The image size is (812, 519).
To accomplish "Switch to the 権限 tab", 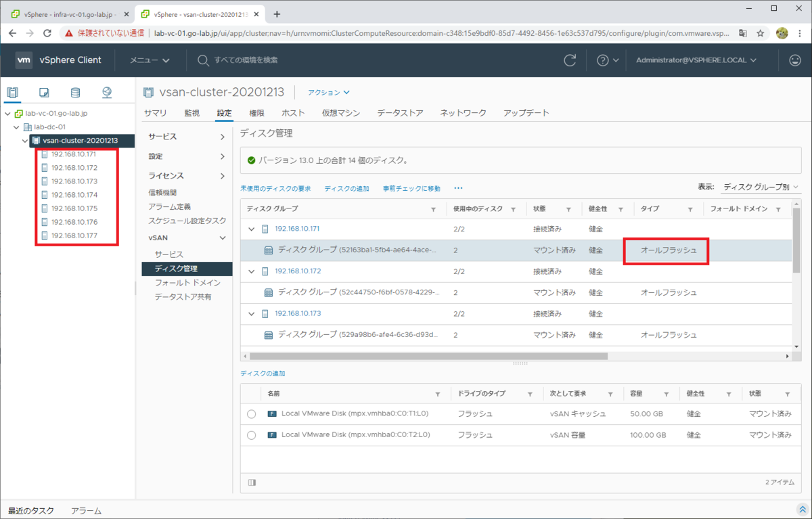I will tap(256, 113).
